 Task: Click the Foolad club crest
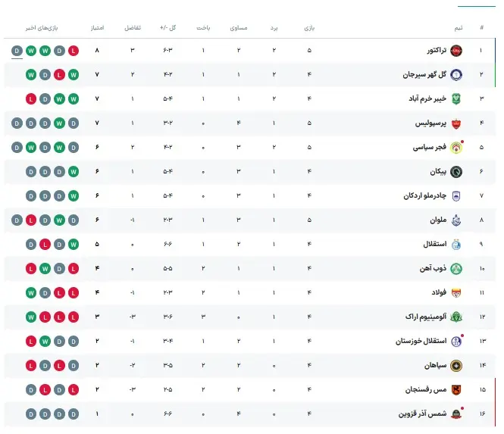point(456,293)
